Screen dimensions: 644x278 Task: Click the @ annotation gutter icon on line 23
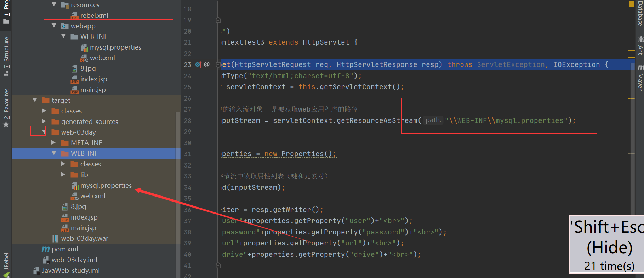[x=207, y=64]
